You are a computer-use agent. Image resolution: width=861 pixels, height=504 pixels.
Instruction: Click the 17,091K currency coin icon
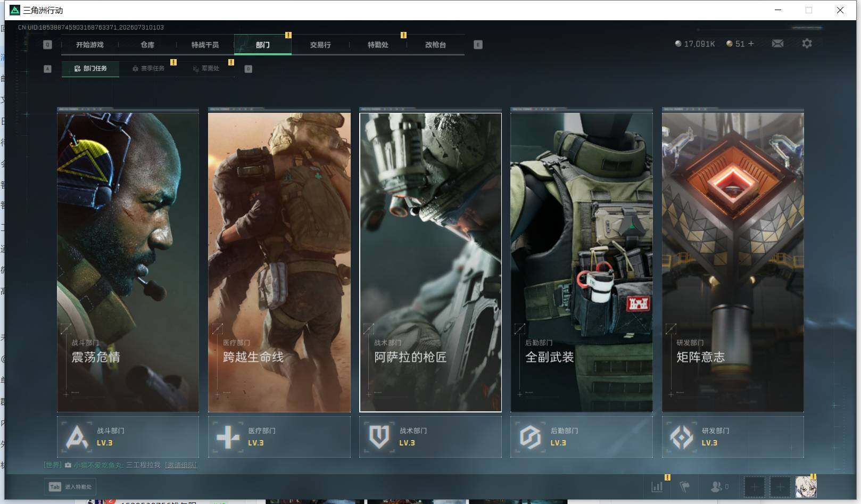click(678, 44)
